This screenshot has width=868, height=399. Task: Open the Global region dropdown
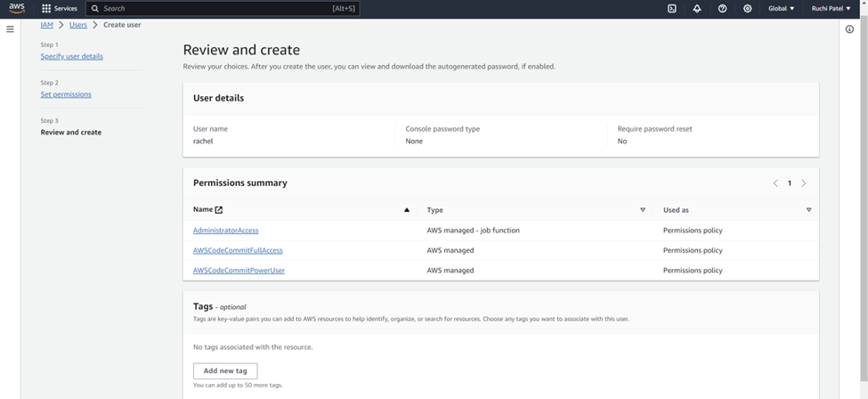(x=781, y=8)
